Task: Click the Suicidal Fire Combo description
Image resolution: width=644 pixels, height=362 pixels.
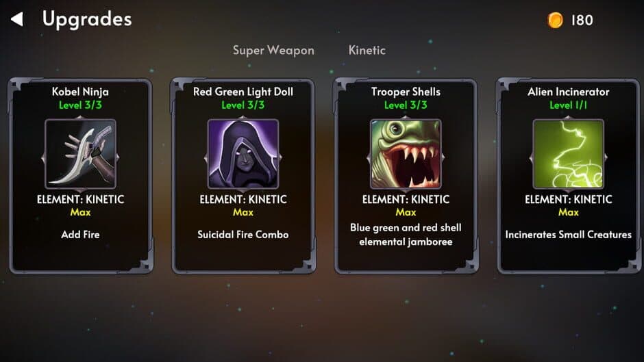Action: tap(243, 234)
